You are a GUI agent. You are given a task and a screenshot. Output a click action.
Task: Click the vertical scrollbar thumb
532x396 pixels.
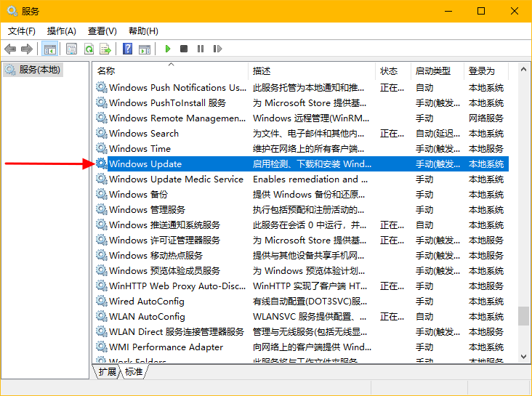(x=523, y=316)
